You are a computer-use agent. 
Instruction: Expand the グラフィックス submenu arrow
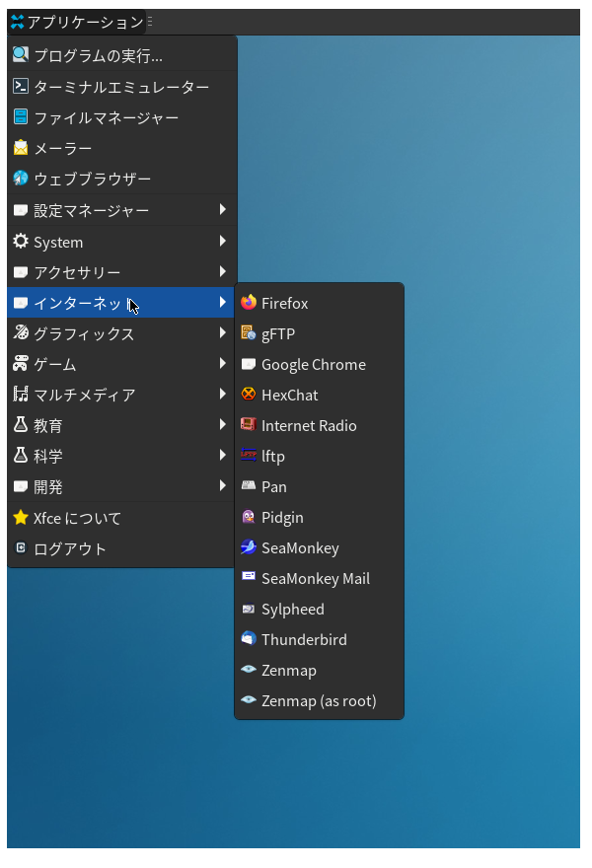(223, 332)
